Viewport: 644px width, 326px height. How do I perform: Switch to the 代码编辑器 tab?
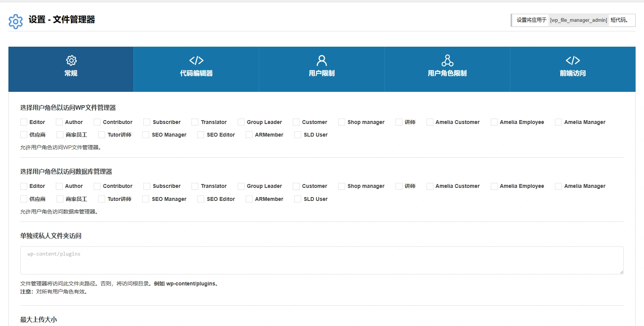click(196, 69)
